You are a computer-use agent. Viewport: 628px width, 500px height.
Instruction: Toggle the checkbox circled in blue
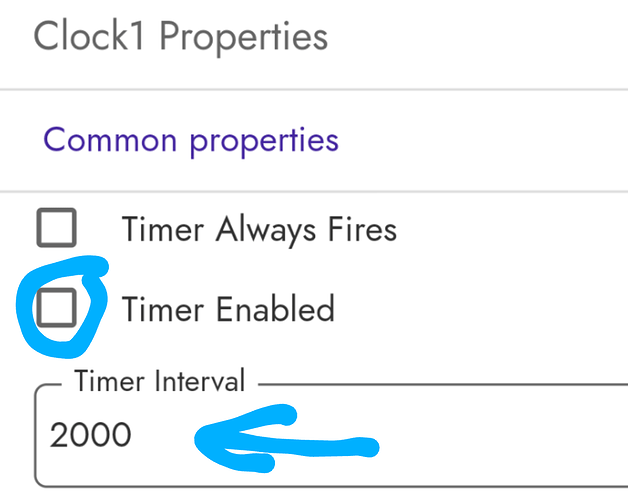[x=57, y=309]
